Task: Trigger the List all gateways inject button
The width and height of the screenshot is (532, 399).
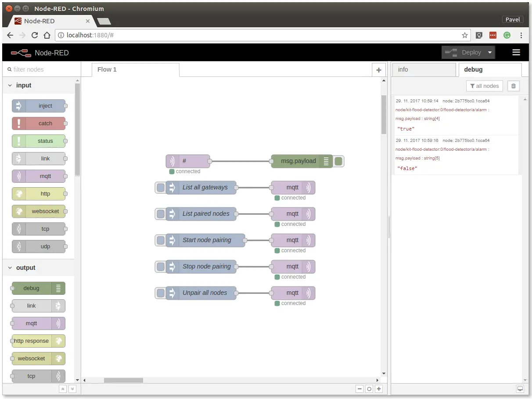Action: pos(161,188)
